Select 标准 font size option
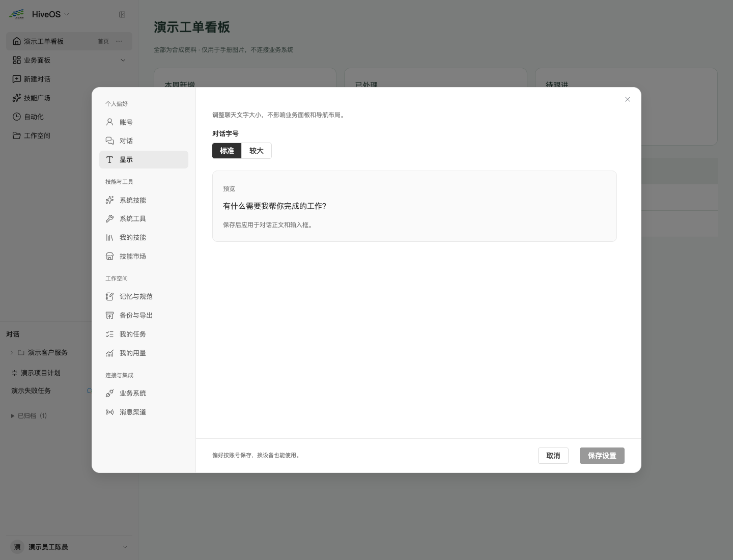733x560 pixels. [227, 151]
